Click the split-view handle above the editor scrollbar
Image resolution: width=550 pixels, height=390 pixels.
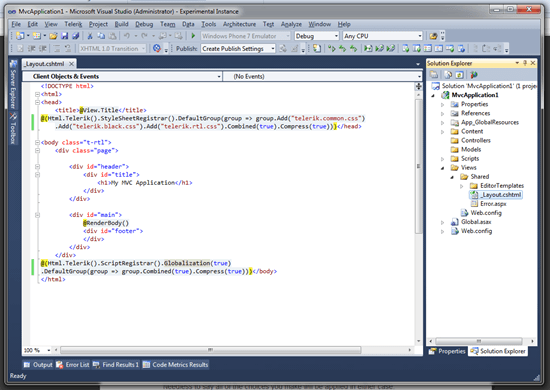tap(418, 86)
